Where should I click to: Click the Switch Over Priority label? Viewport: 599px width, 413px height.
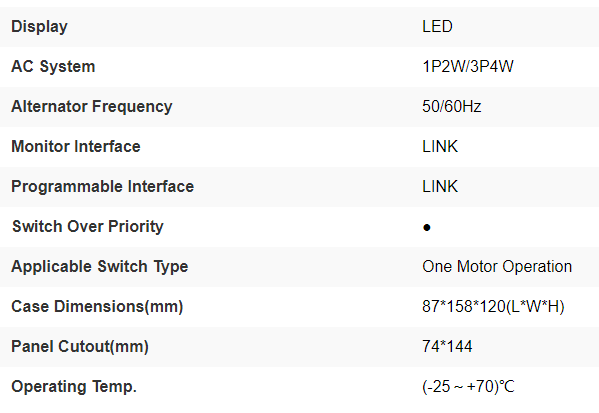(88, 227)
